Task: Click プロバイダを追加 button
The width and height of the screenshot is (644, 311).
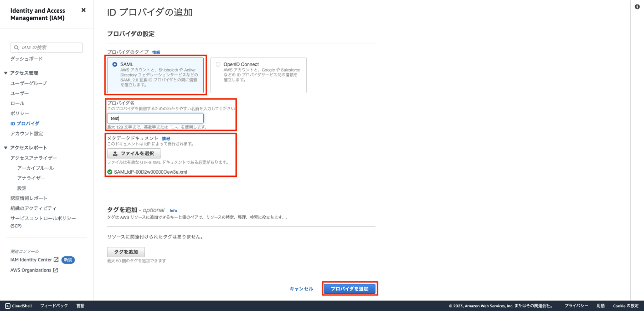Action: [x=350, y=289]
